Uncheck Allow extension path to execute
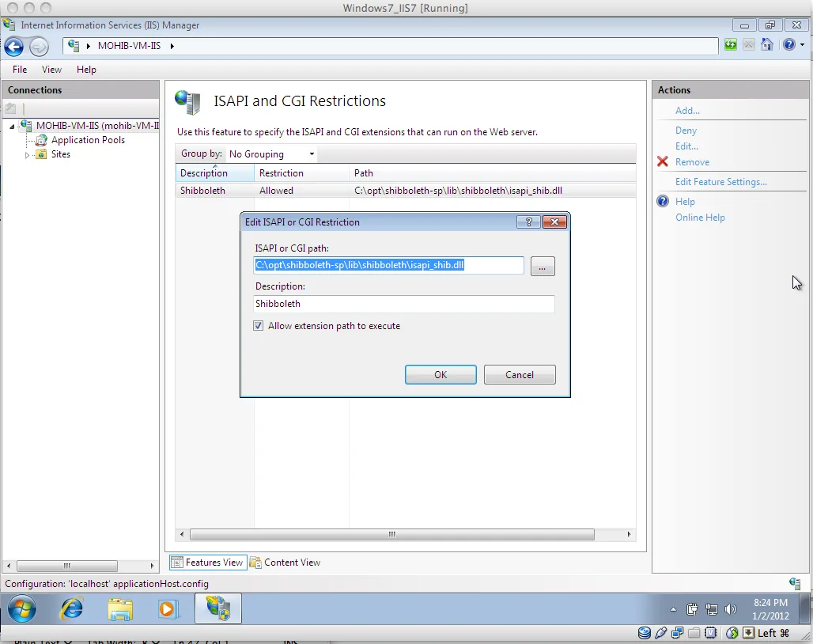The width and height of the screenshot is (813, 644). pyautogui.click(x=258, y=326)
